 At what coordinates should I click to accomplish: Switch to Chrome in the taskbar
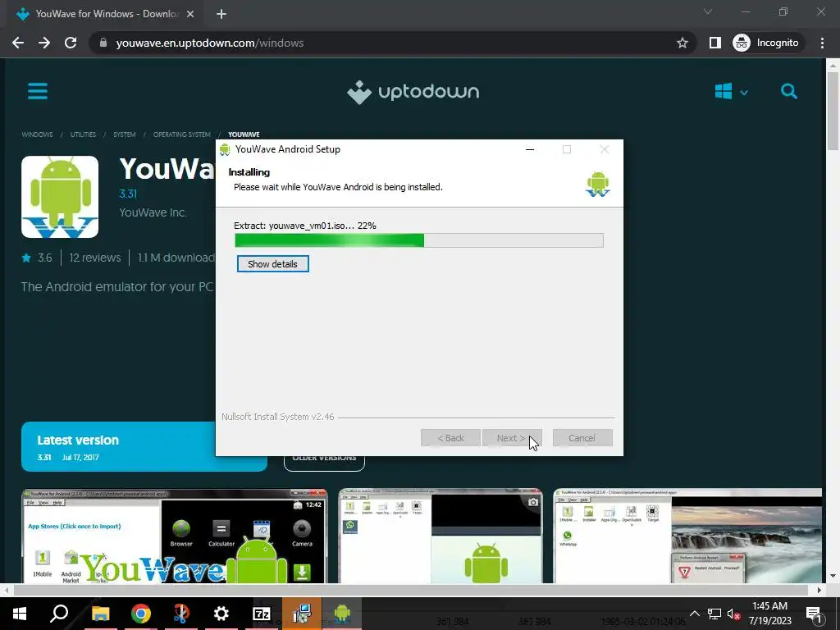pos(141,614)
